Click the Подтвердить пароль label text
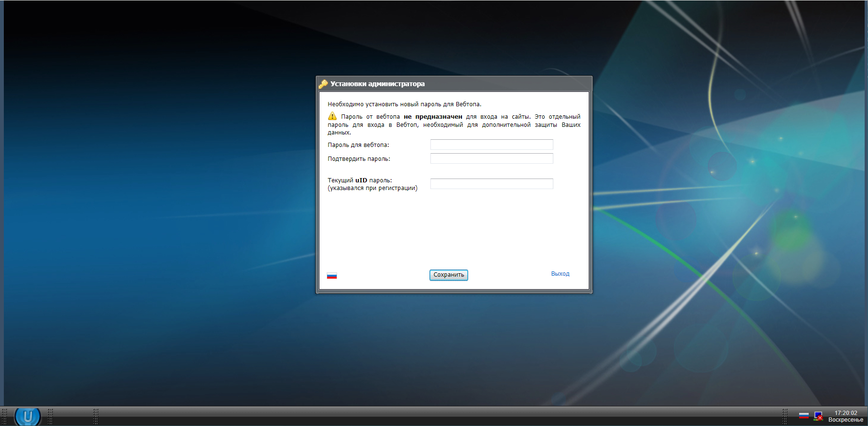Image resolution: width=868 pixels, height=426 pixels. tap(359, 159)
